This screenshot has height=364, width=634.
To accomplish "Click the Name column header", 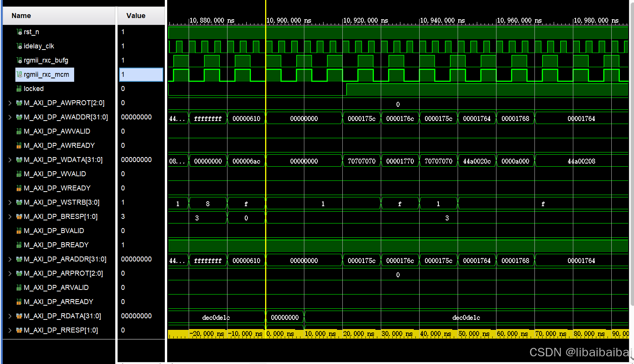I will coord(59,16).
